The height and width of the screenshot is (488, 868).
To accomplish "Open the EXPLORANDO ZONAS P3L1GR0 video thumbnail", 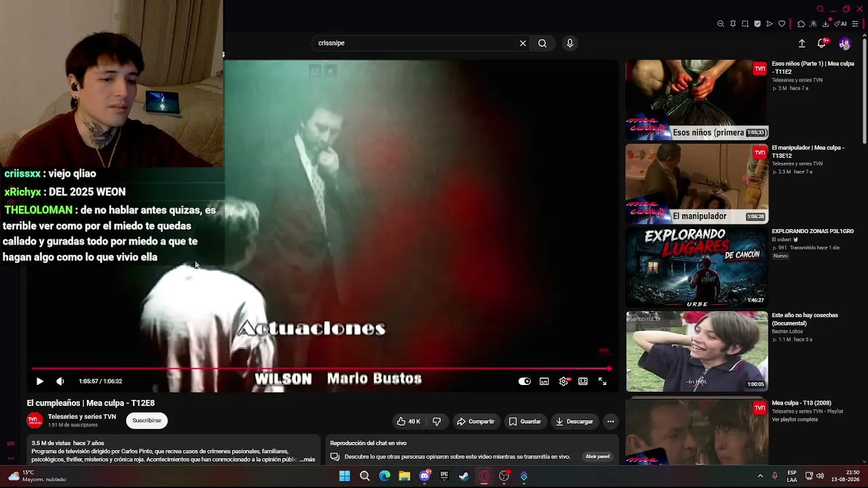I will [x=697, y=267].
